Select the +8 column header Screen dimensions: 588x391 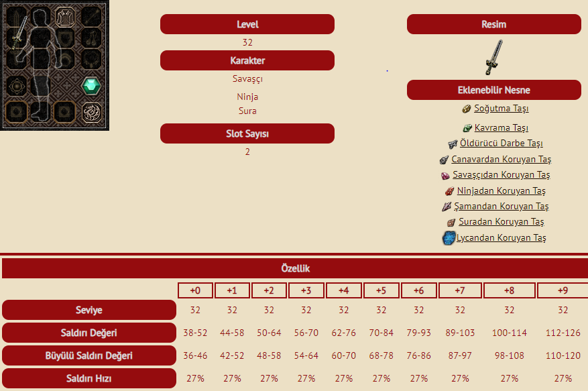(510, 290)
